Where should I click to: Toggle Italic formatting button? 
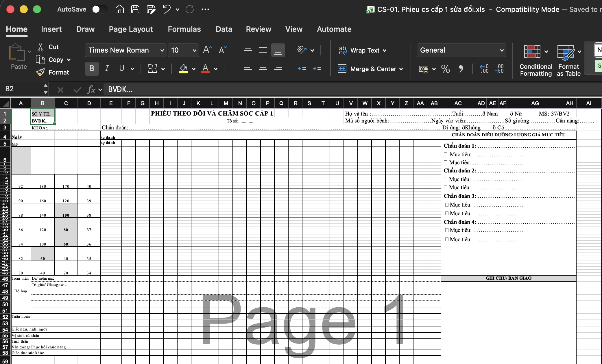(107, 68)
